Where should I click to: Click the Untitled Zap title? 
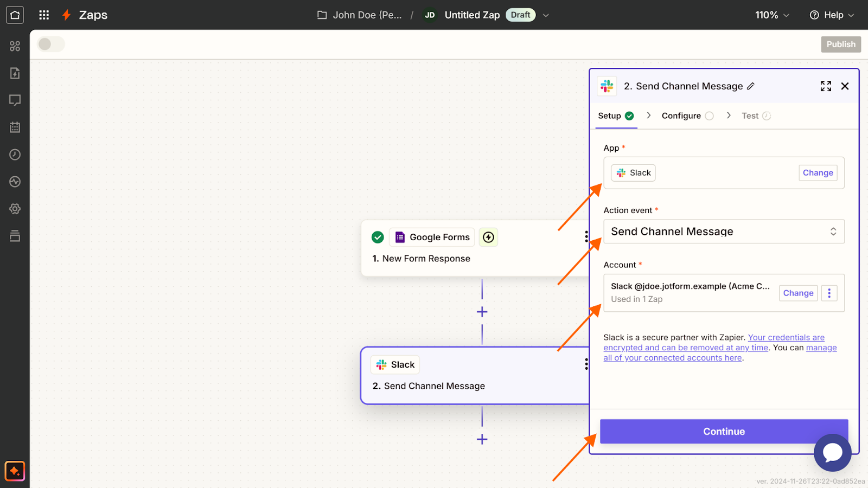(x=472, y=15)
